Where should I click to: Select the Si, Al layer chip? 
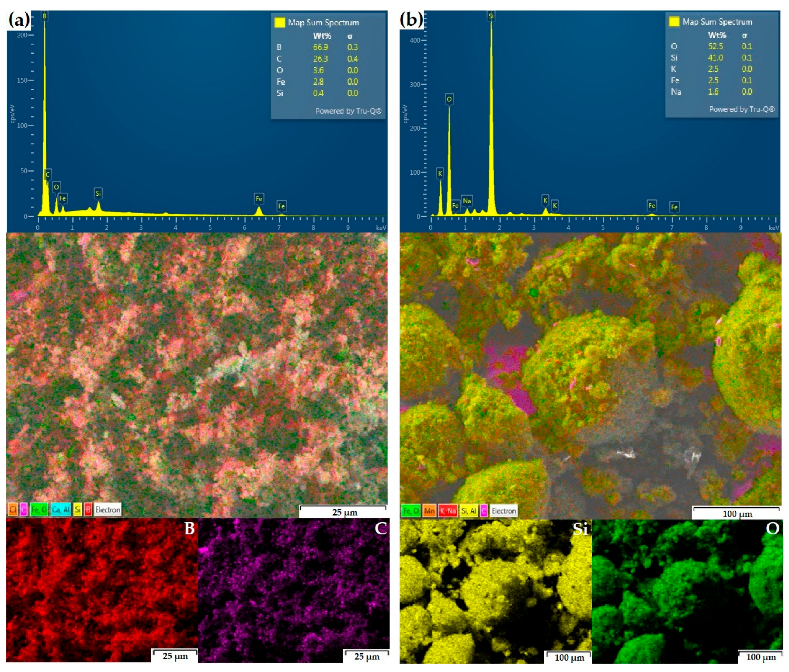[x=468, y=511]
